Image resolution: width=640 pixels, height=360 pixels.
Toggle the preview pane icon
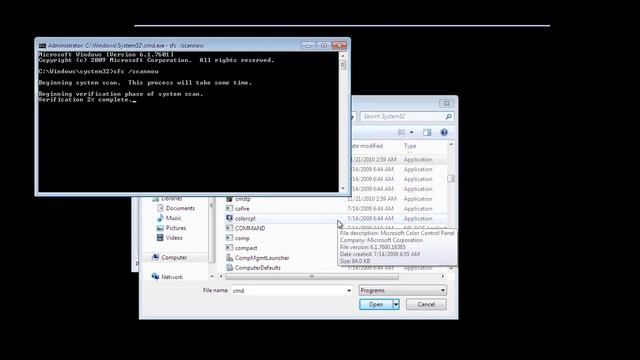pyautogui.click(x=427, y=132)
